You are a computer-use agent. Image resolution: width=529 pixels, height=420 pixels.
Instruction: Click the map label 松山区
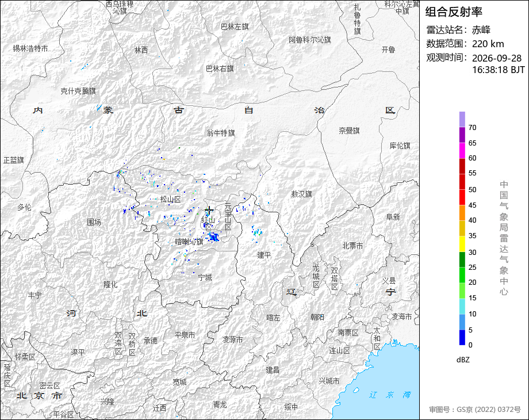[170, 200]
